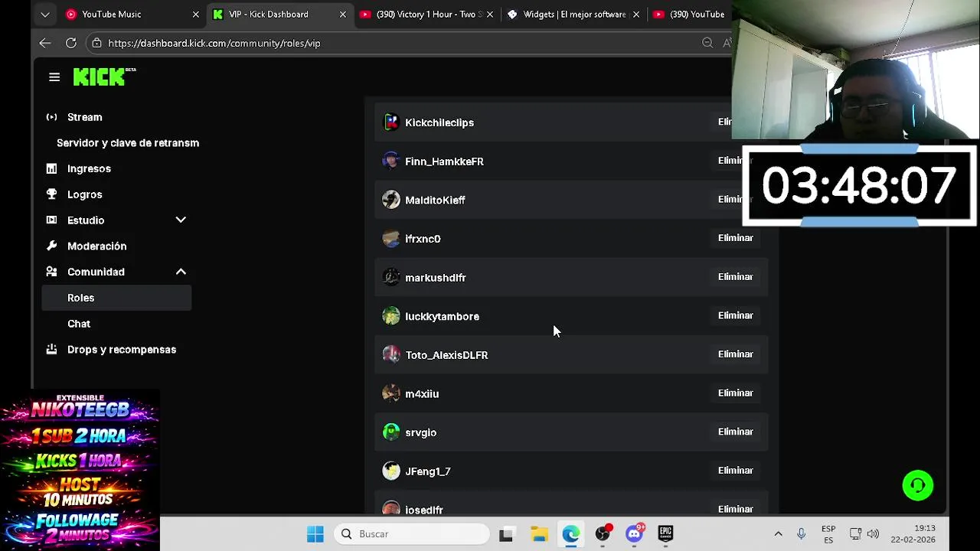The image size is (980, 551).
Task: Click Eliminar for JFeng1_7
Action: 736,471
